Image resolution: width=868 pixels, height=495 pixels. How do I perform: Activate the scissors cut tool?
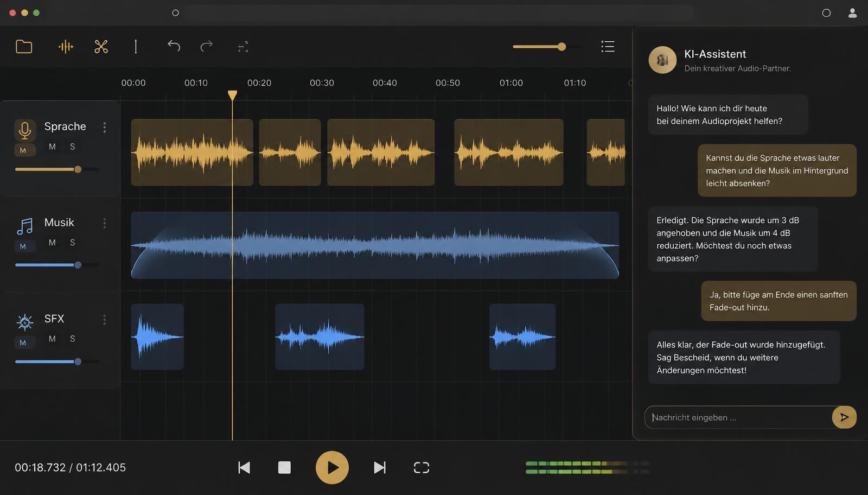(x=101, y=47)
